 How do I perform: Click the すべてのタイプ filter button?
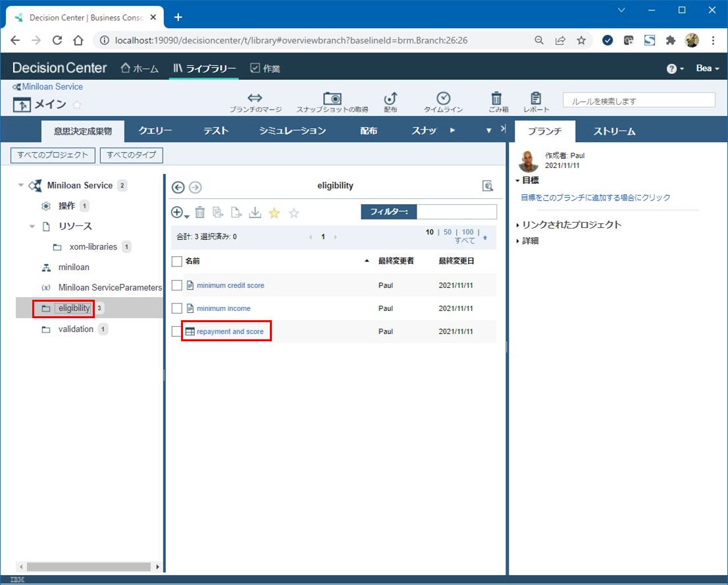point(132,155)
